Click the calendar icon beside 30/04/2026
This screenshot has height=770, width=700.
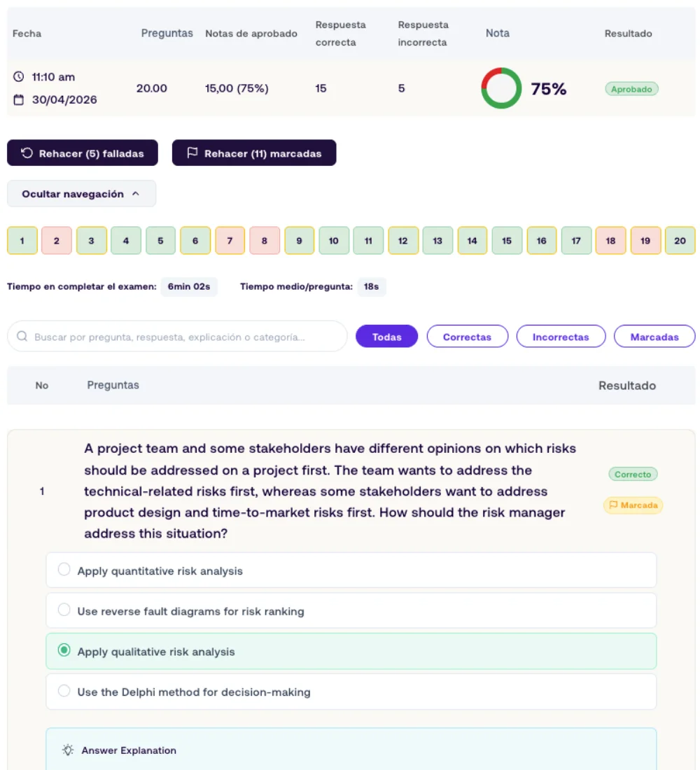click(x=18, y=99)
